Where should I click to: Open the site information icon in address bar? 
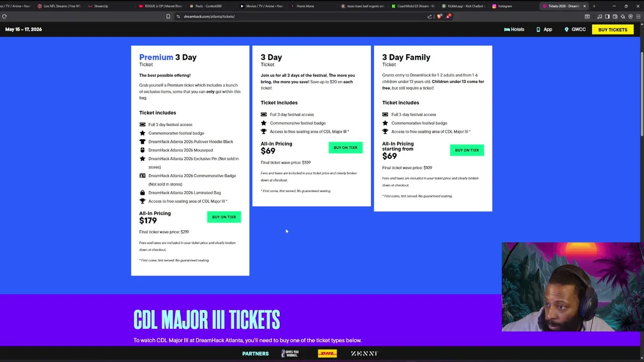pos(178,16)
